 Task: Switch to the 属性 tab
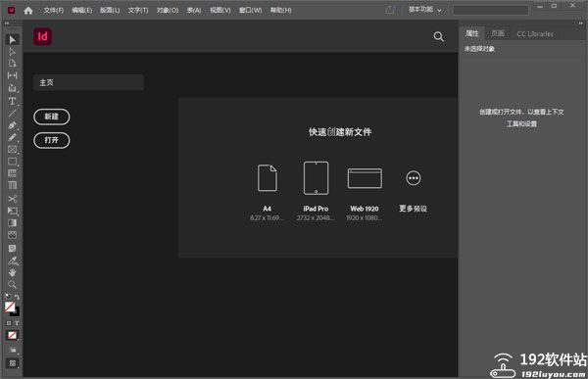pyautogui.click(x=471, y=33)
